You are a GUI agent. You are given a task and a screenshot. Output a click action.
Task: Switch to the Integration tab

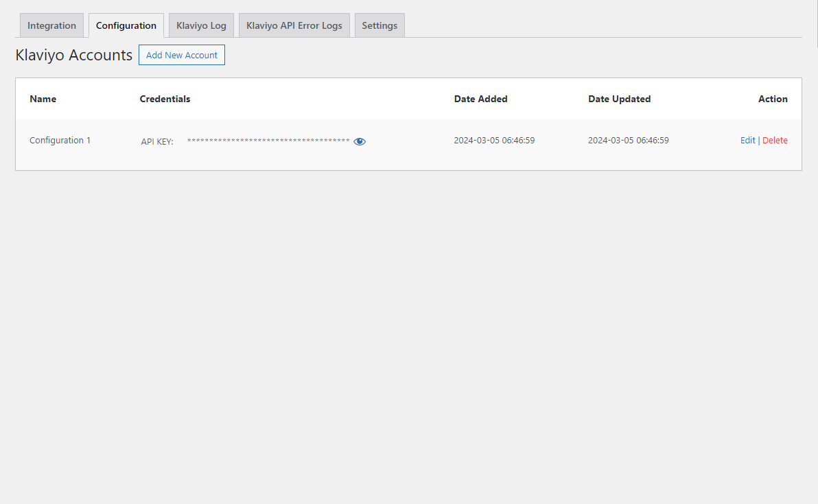point(51,25)
